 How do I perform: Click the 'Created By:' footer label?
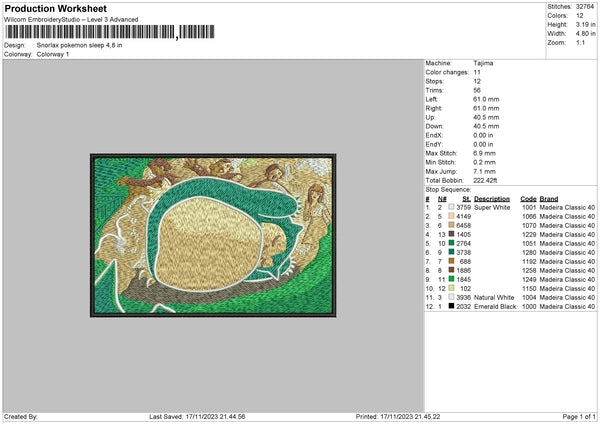tap(21, 417)
